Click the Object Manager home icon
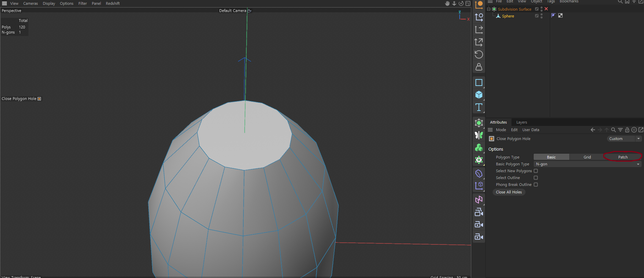Image resolution: width=644 pixels, height=278 pixels. 627,1
